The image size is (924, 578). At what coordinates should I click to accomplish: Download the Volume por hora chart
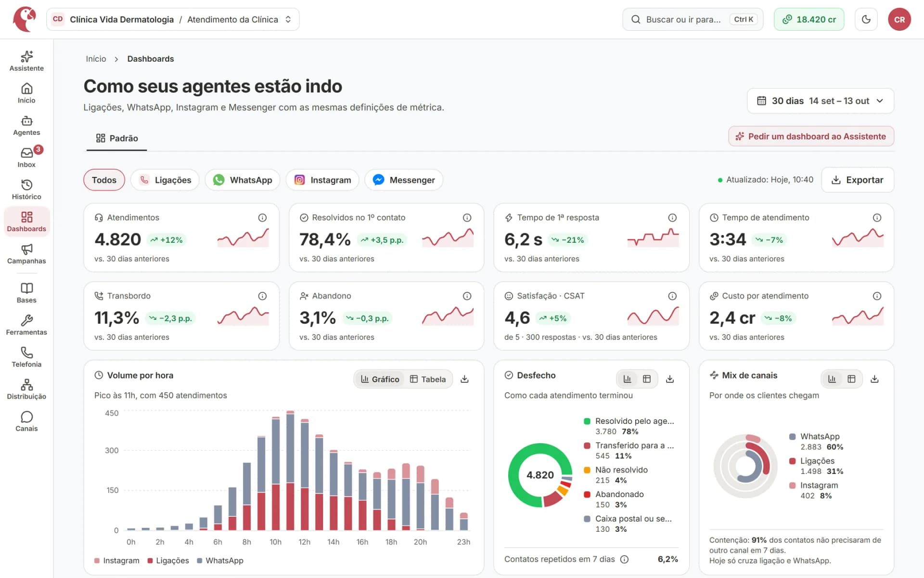(x=464, y=379)
